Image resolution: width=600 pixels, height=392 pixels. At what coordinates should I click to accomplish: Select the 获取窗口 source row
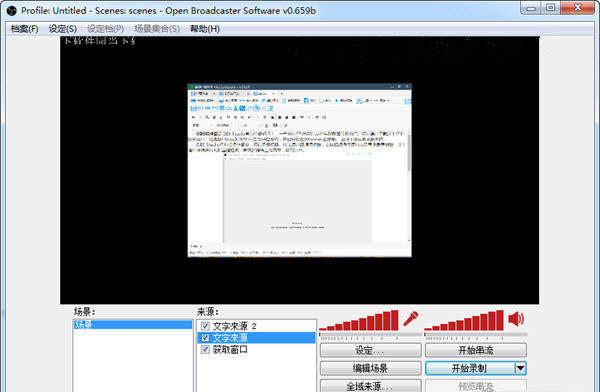click(256, 349)
